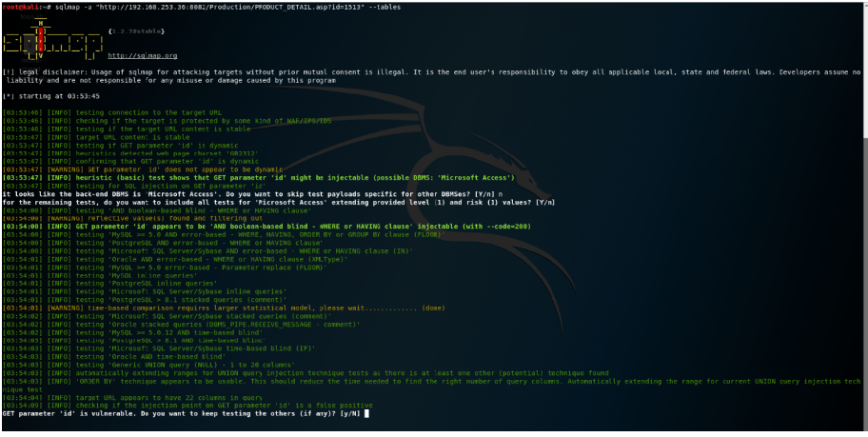This screenshot has height=437, width=868.
Task: Click the blinking cursor after [y/N] prompt
Action: [x=366, y=414]
